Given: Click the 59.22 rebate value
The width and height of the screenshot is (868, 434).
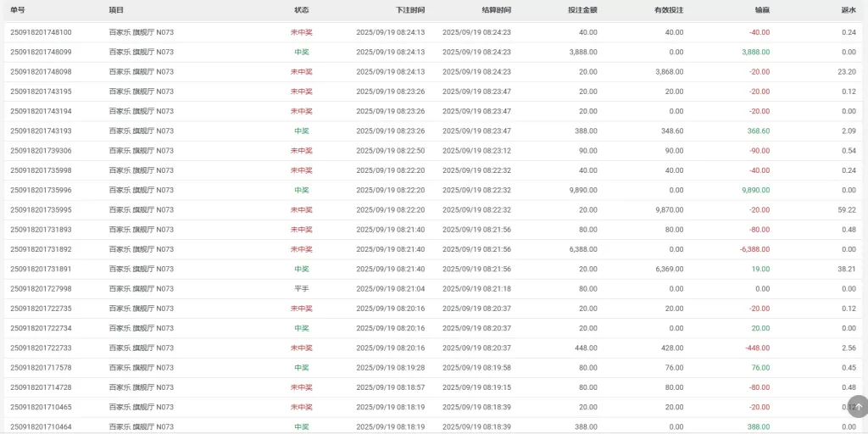Looking at the screenshot, I should tap(846, 210).
